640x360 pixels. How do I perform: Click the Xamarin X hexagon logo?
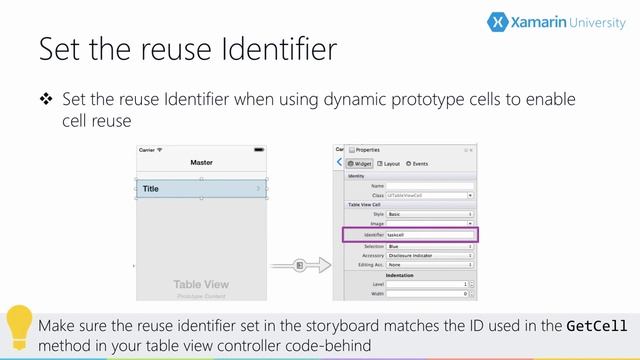click(498, 22)
